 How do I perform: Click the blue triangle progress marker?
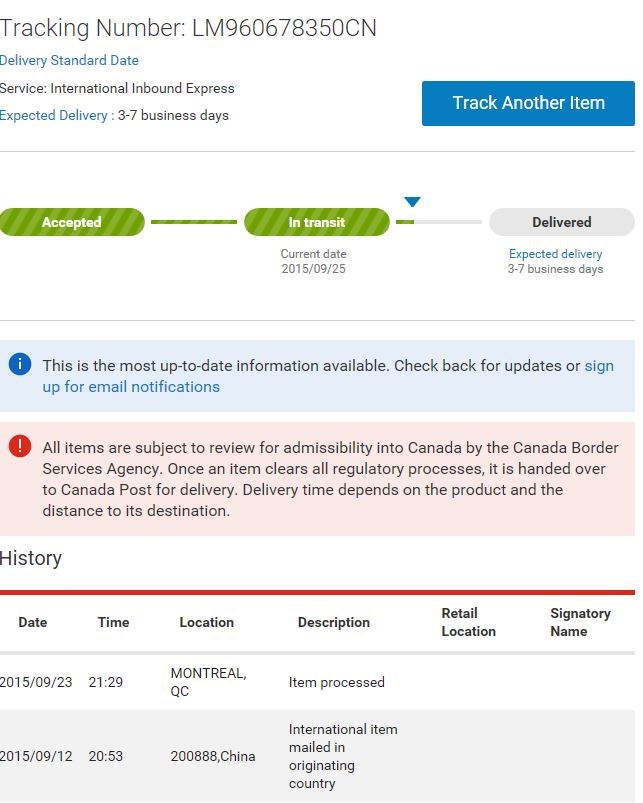(412, 201)
